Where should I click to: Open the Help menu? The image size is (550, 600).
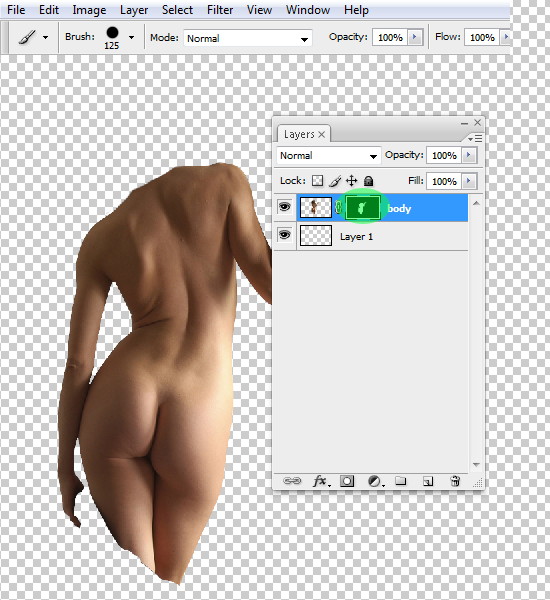coord(356,10)
